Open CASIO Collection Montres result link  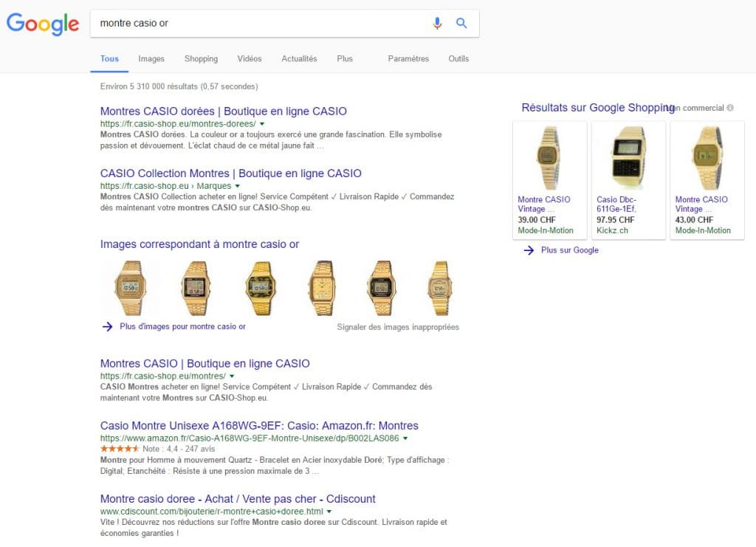pyautogui.click(x=230, y=173)
